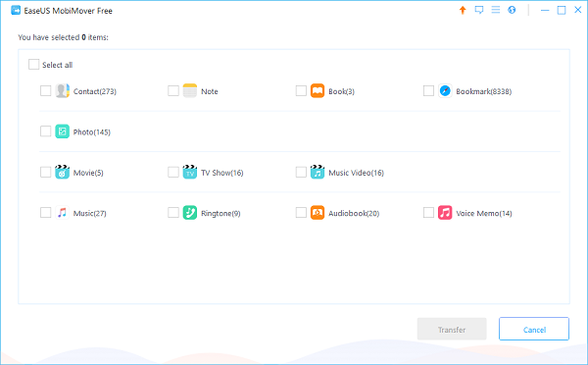This screenshot has width=588, height=365.
Task: Click the Transfer button
Action: [452, 329]
